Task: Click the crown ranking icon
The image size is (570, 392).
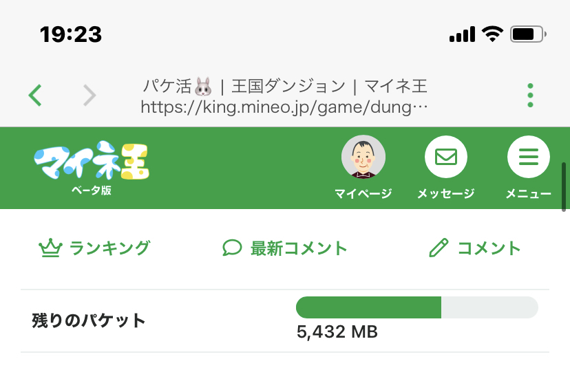Action: pos(50,248)
